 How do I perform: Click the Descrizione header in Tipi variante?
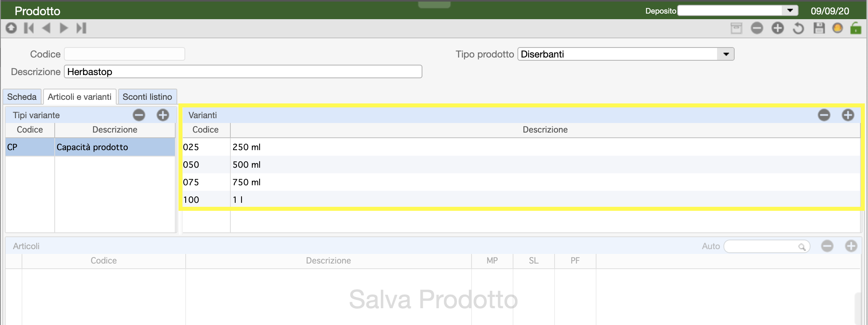point(115,130)
